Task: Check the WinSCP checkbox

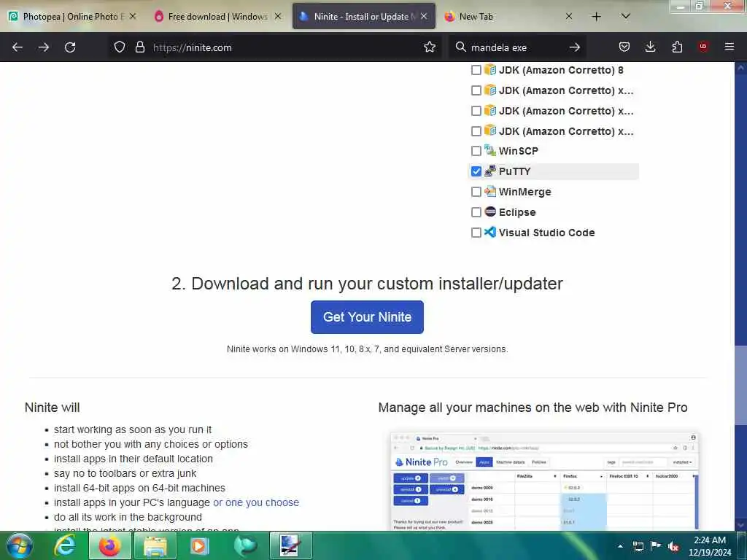Action: (476, 151)
